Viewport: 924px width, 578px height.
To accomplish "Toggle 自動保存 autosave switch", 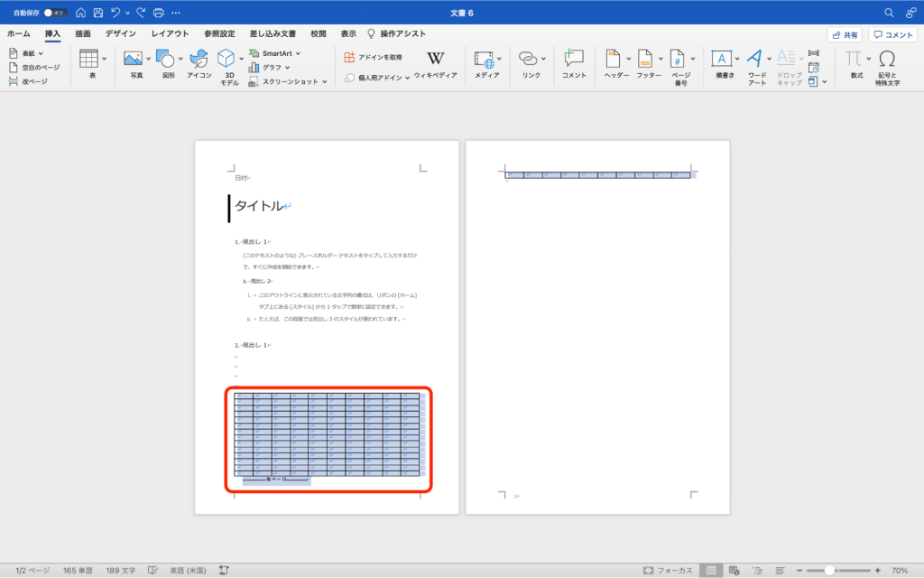I will tap(55, 13).
